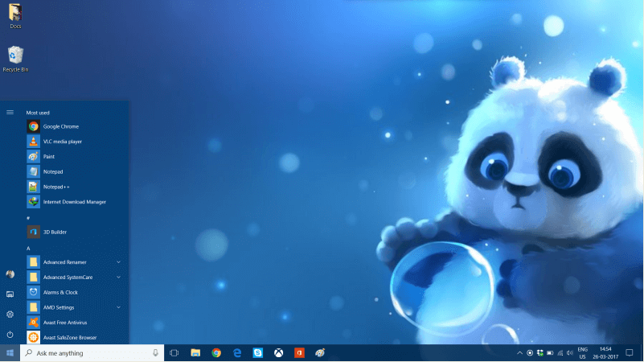Click the 'Ask me anything' search box
Viewport: 644px width, 362px height.
(92, 353)
